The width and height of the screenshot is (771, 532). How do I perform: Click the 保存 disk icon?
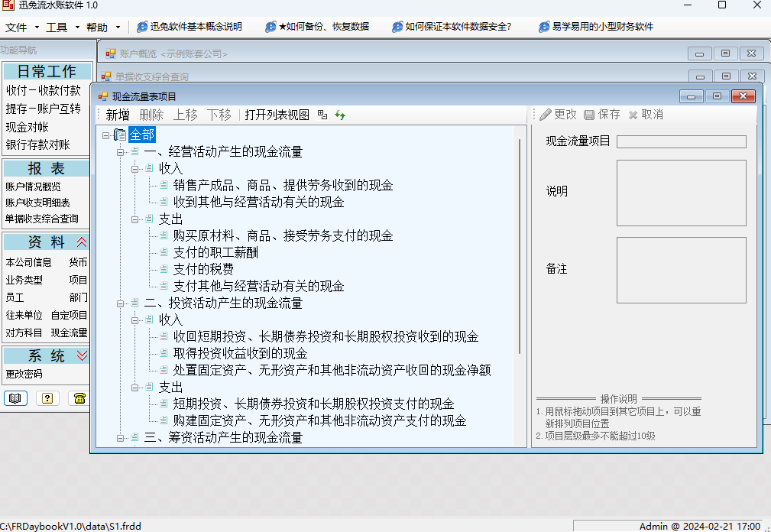[x=589, y=115]
